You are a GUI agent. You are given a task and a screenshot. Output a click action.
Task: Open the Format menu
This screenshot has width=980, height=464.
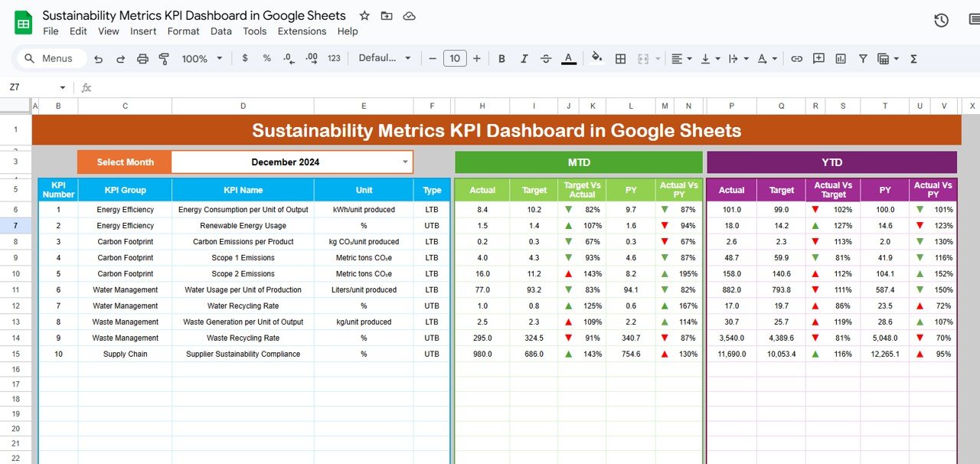click(183, 31)
